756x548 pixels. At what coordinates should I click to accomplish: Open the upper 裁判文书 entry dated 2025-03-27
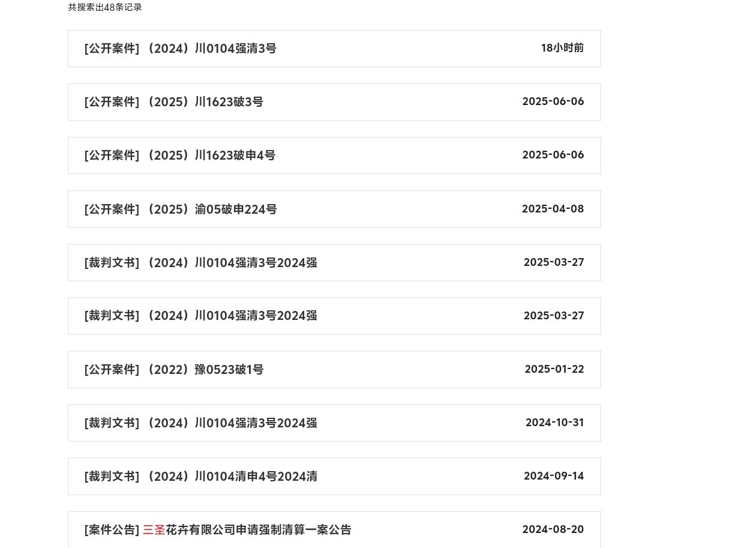point(334,262)
